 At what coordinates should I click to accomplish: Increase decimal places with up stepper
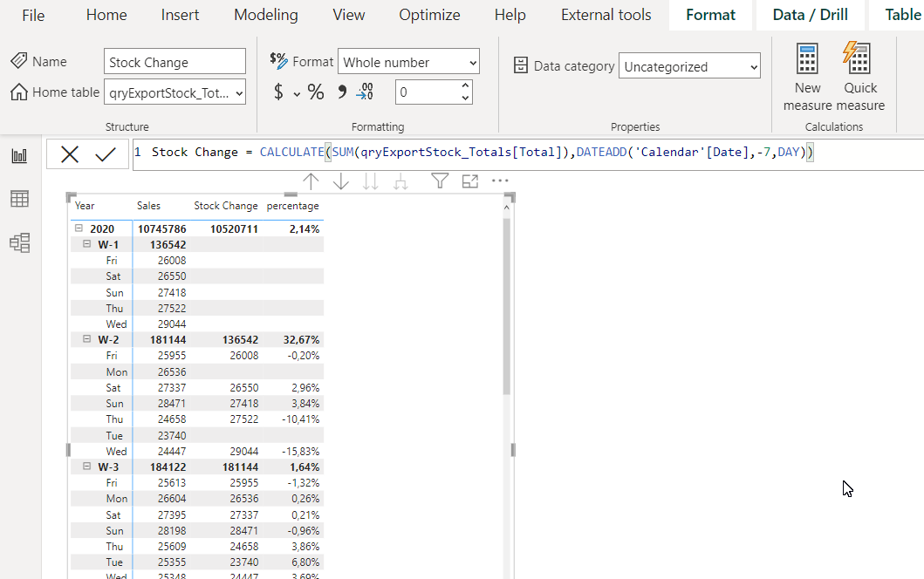coord(465,85)
